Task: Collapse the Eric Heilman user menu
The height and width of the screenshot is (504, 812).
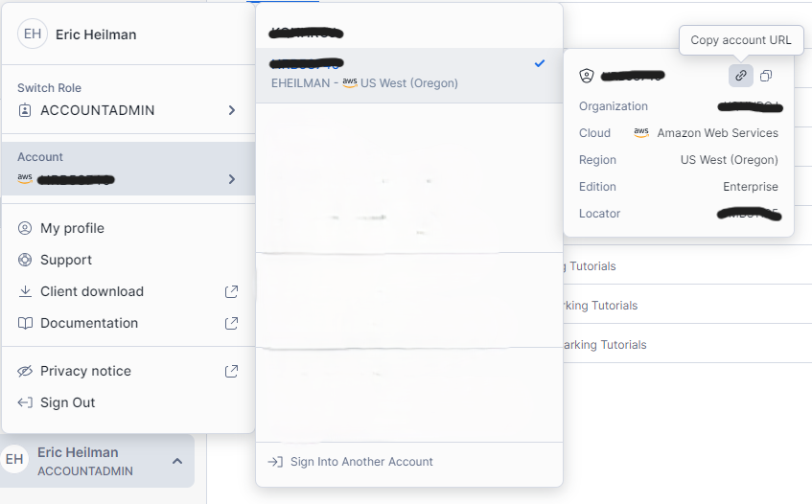Action: tap(177, 461)
